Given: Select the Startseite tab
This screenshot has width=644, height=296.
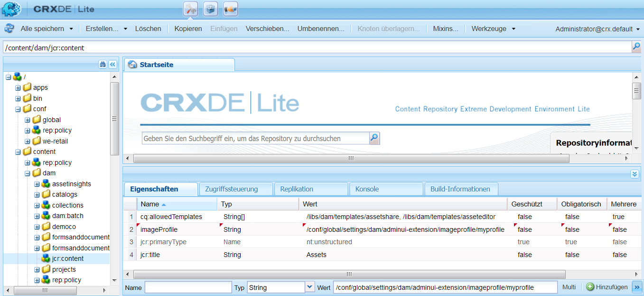Looking at the screenshot, I should [179, 65].
